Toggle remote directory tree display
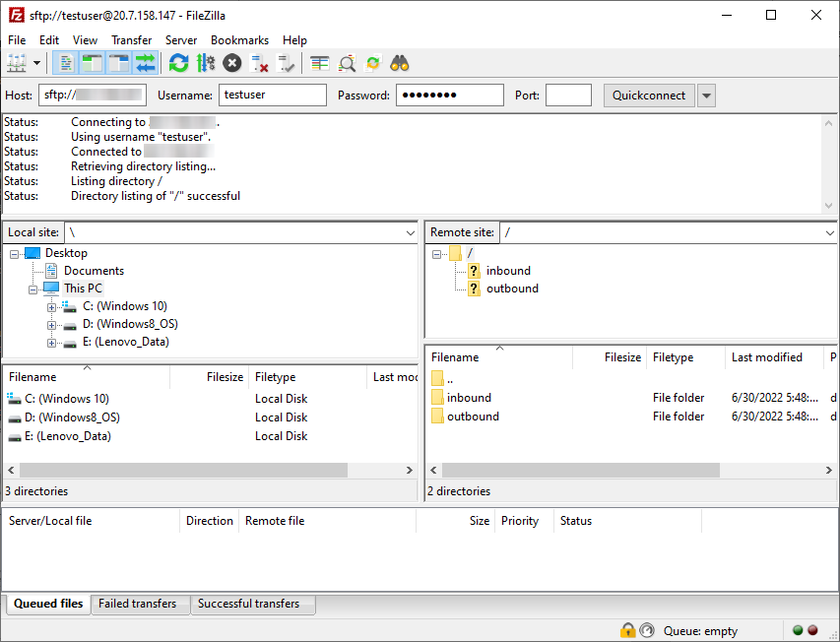840x642 pixels. coord(118,63)
